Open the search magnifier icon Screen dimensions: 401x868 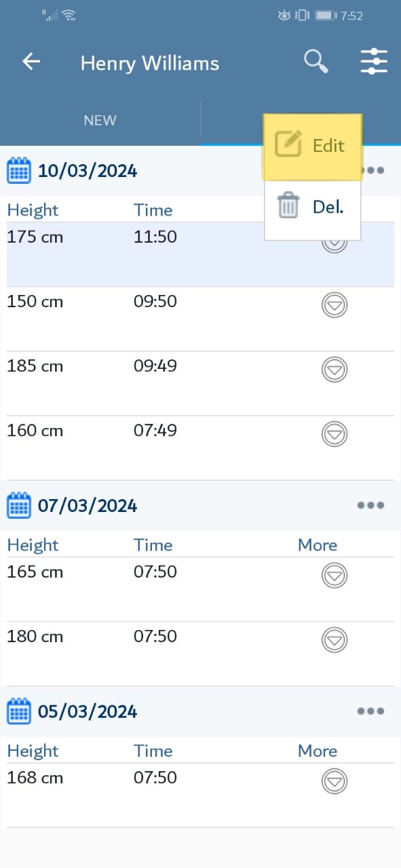316,62
